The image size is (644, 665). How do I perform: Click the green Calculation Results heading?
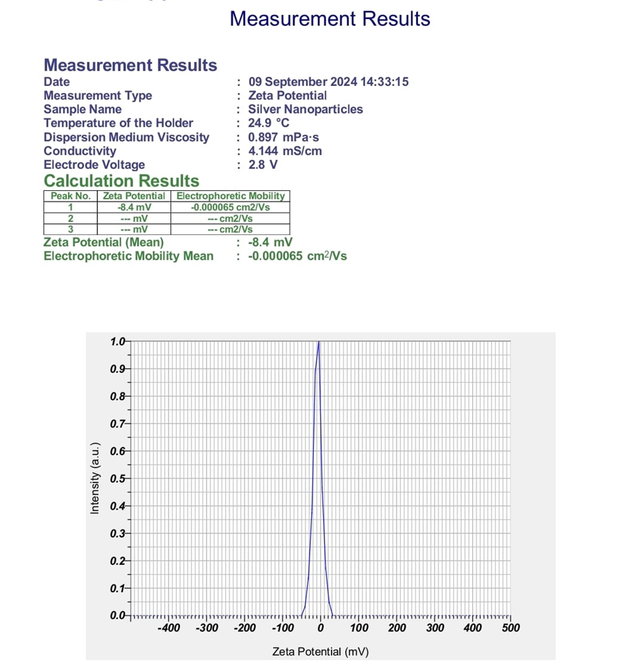point(121,181)
